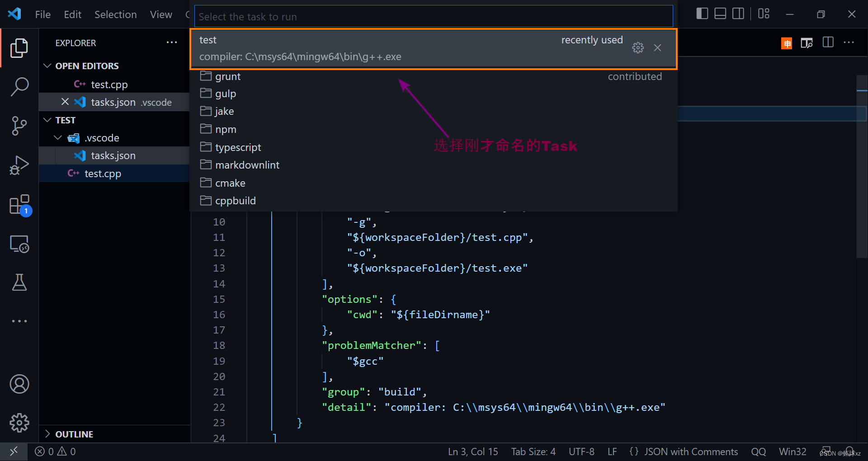
Task: Open Explorer views and more actions ellipsis
Action: [172, 42]
